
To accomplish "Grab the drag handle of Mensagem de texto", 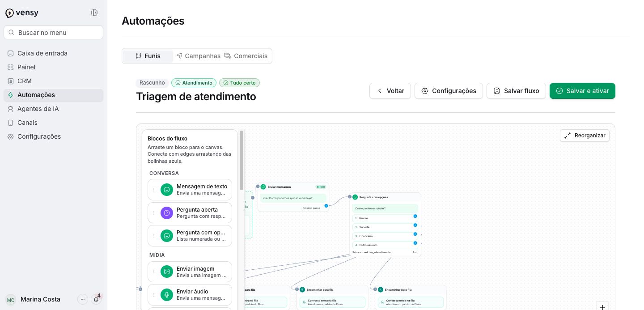I will tap(154, 190).
